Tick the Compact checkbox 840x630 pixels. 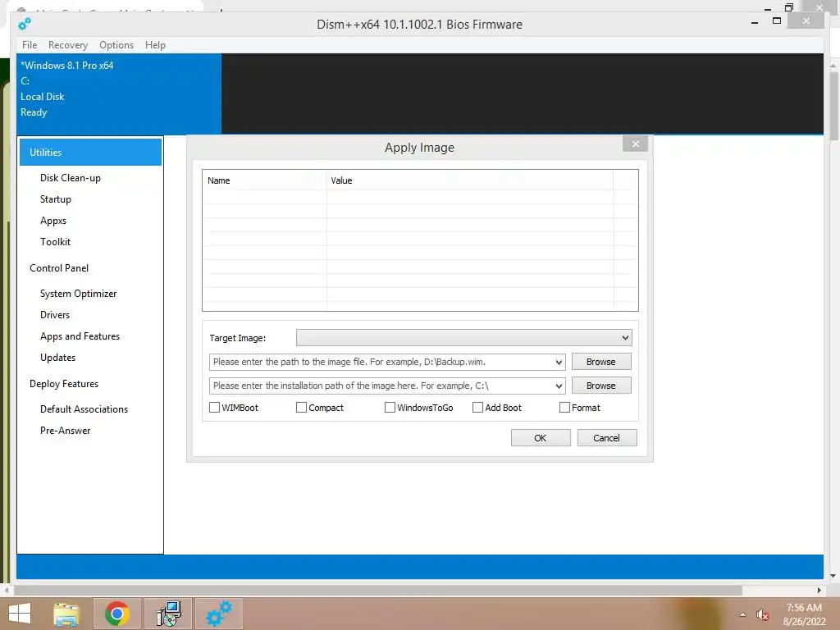click(x=301, y=408)
